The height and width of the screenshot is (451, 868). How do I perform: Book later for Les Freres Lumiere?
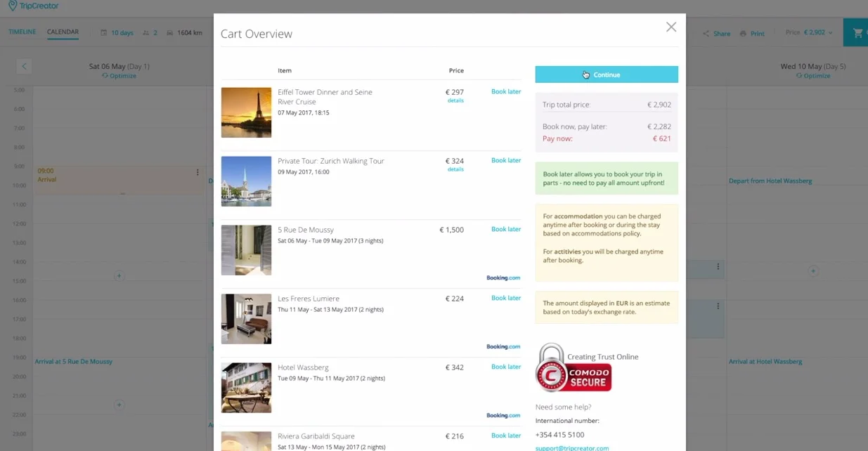tap(506, 299)
